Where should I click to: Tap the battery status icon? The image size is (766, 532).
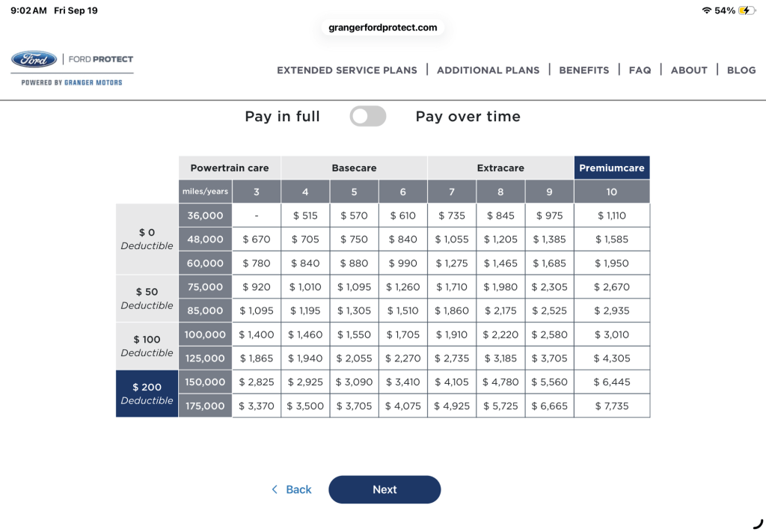tap(746, 10)
